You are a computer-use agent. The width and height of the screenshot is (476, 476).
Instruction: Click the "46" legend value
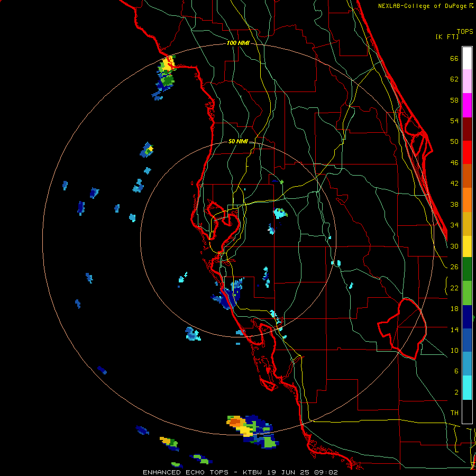(x=454, y=163)
